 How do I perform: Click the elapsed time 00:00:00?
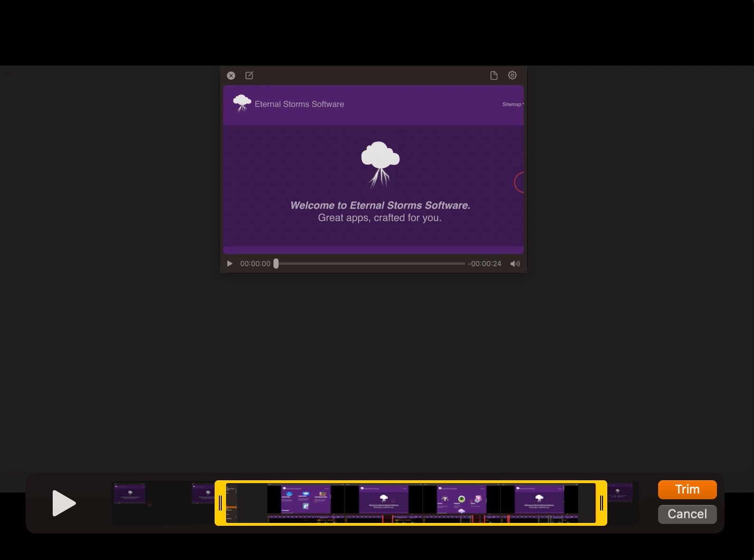(255, 263)
